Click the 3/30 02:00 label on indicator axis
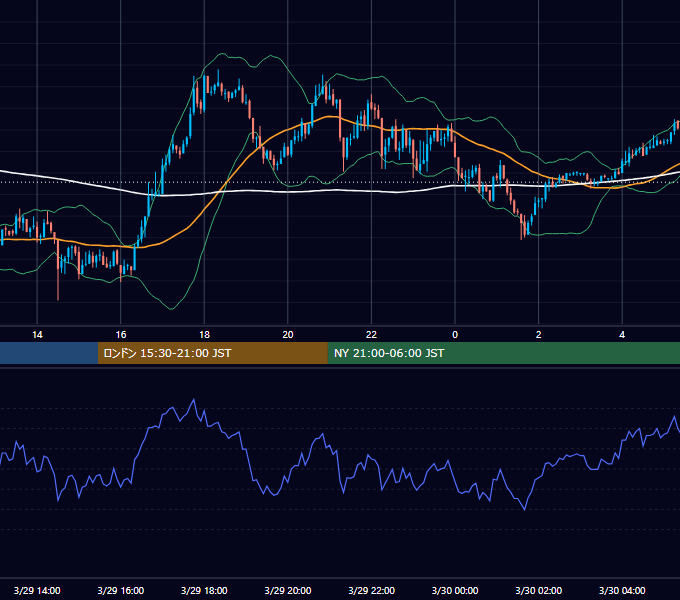Image resolution: width=680 pixels, height=600 pixels. [x=539, y=590]
